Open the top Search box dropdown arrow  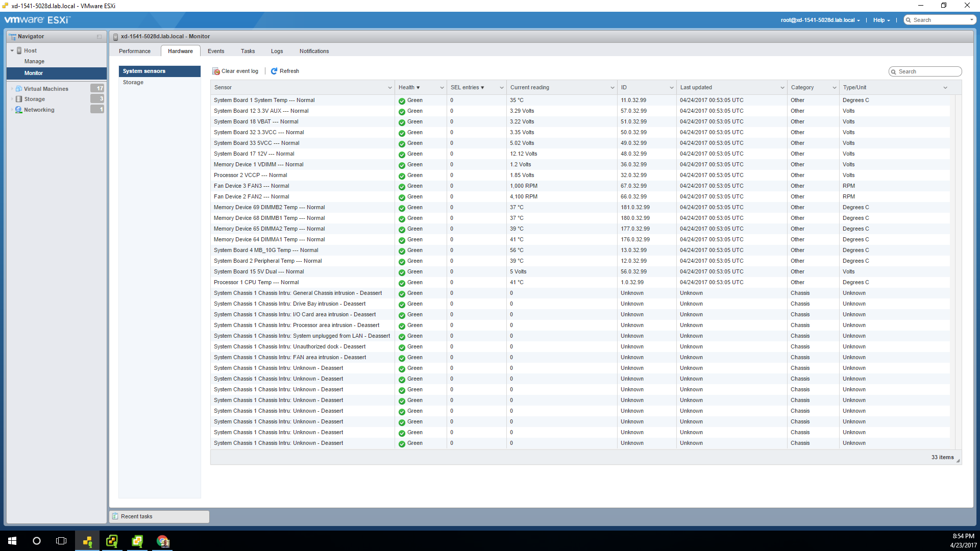click(971, 20)
